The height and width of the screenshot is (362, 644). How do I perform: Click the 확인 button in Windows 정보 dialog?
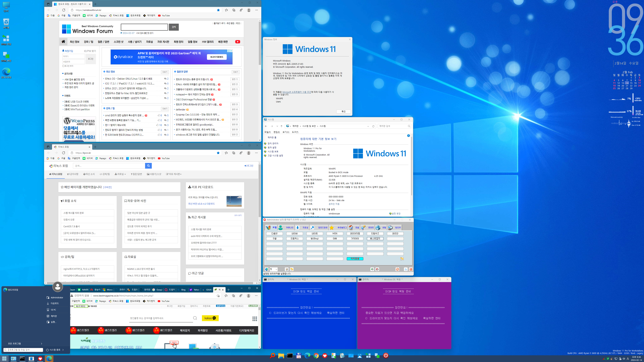coord(343,111)
